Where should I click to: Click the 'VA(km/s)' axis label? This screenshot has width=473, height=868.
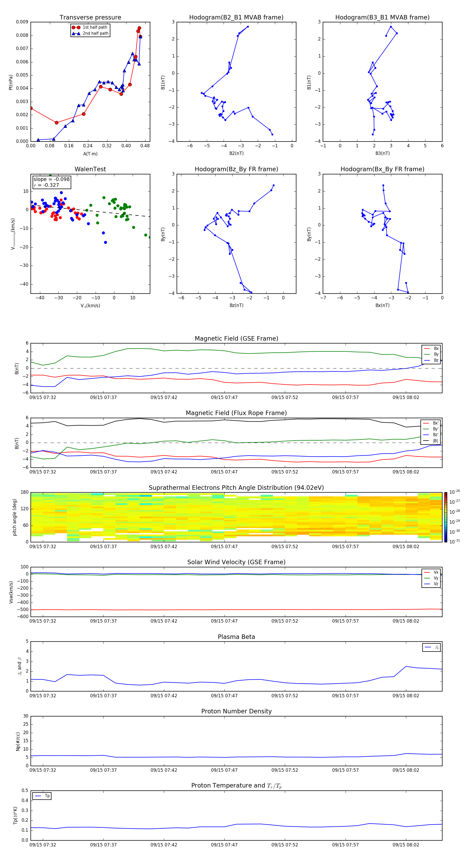point(90,306)
